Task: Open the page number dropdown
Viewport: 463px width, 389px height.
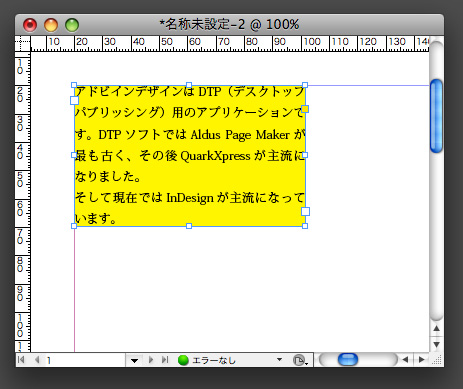Action: tap(134, 360)
